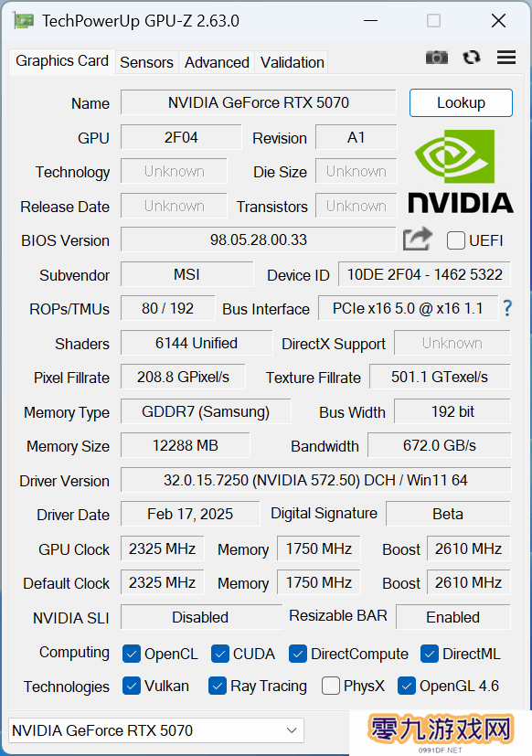This screenshot has width=532, height=756.
Task: Select the Validation tab
Action: tap(292, 62)
